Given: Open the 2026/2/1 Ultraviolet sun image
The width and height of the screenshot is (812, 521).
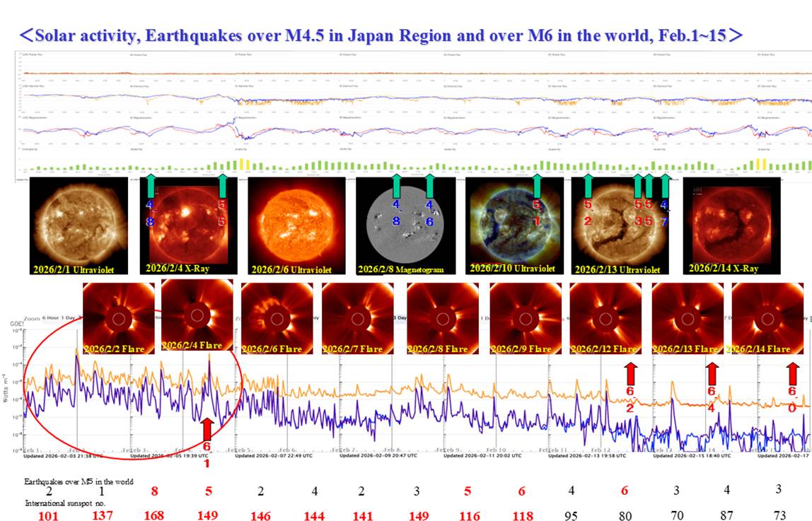Looking at the screenshot, I should click(x=79, y=225).
